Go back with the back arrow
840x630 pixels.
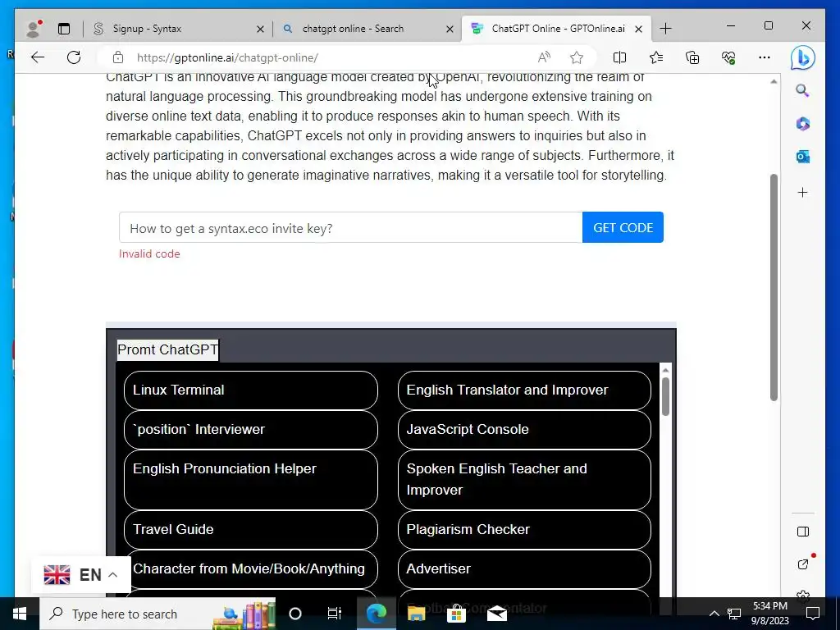pos(38,57)
